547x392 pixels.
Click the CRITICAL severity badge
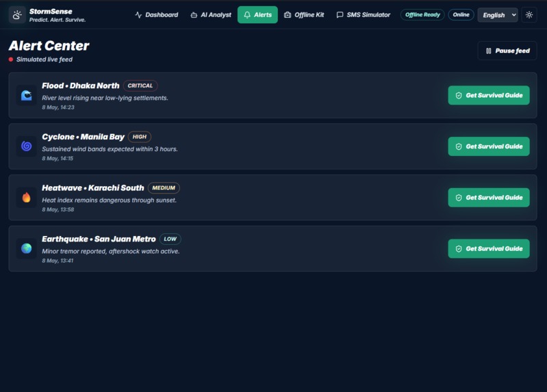coord(140,86)
